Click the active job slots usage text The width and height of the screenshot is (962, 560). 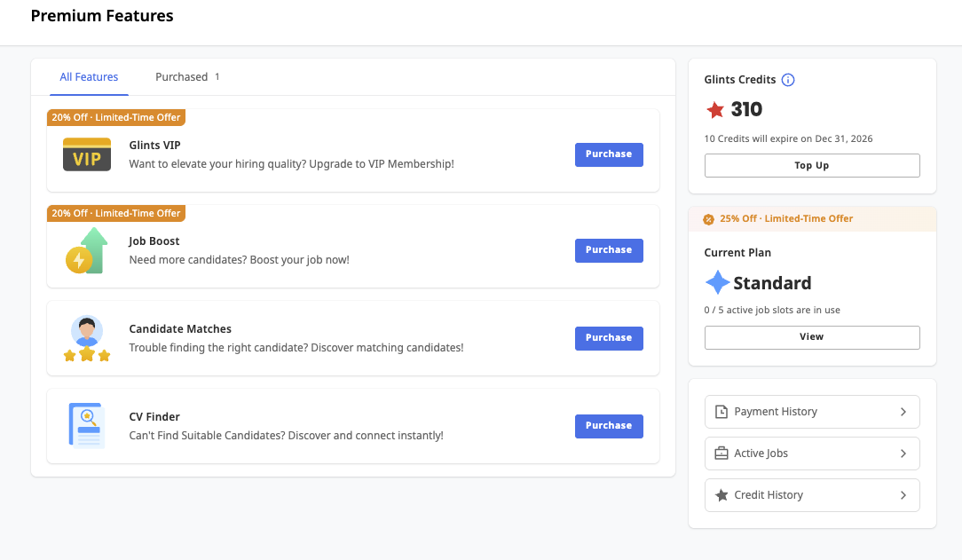[x=772, y=311]
